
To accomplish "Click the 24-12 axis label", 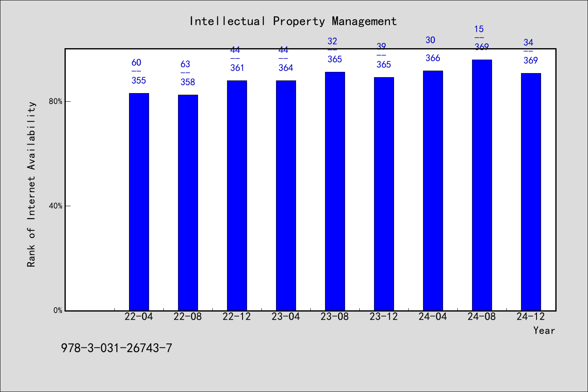I will tap(531, 316).
